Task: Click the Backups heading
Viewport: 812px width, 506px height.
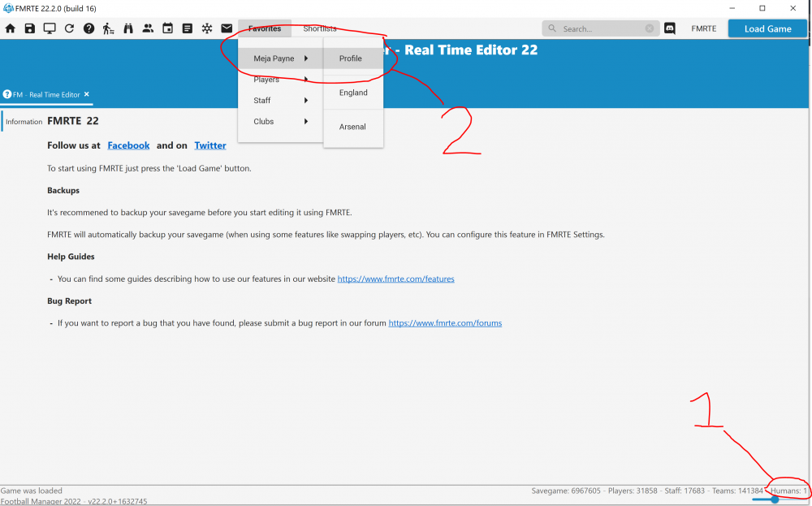Action: pyautogui.click(x=63, y=191)
